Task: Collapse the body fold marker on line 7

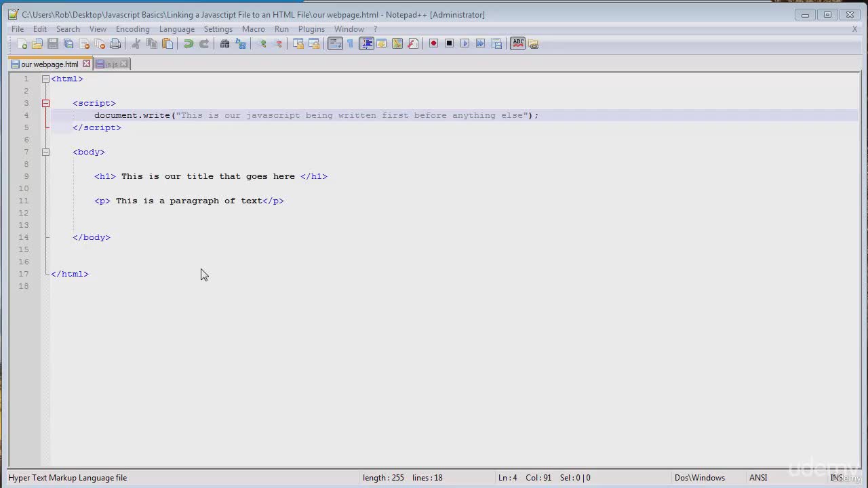Action: (x=45, y=152)
